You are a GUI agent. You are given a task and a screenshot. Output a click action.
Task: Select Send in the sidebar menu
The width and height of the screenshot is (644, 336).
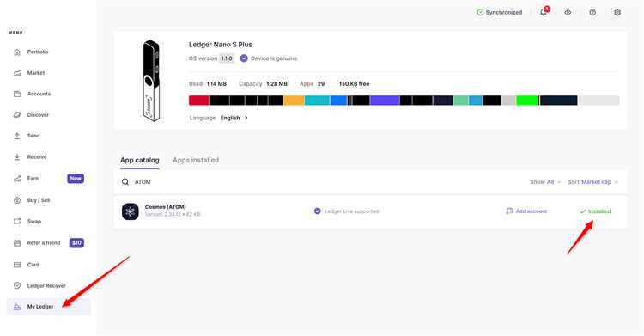click(x=33, y=136)
